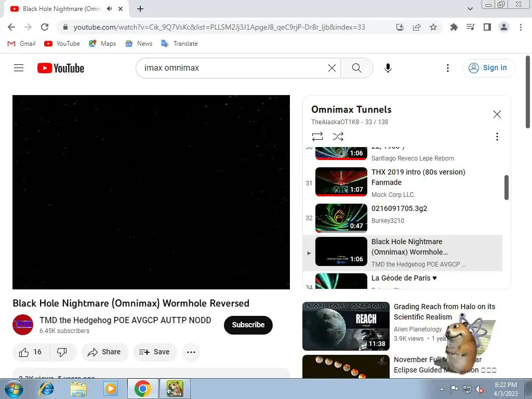The height and width of the screenshot is (399, 532).
Task: Launch Internet Explorer from taskbar
Action: coord(46,389)
